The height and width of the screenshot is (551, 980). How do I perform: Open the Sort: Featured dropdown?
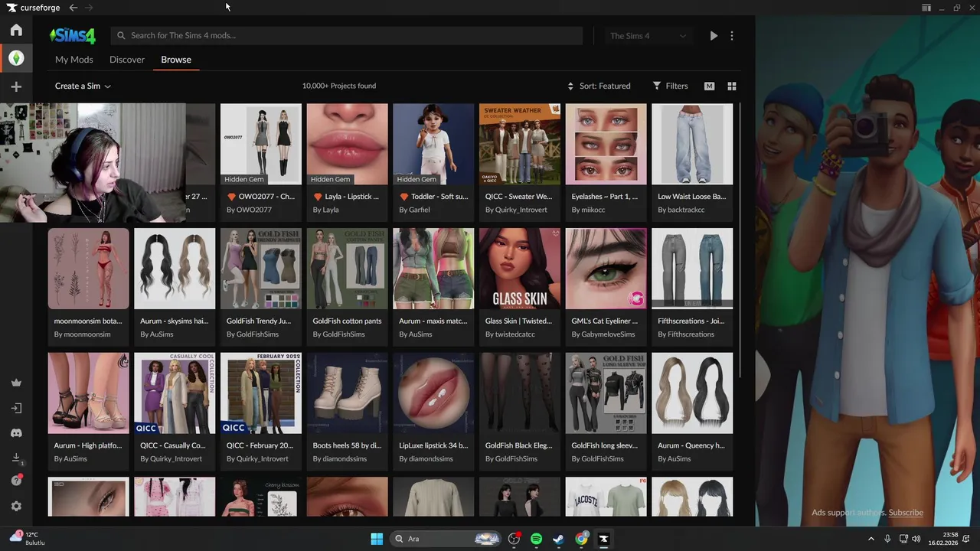click(x=599, y=86)
